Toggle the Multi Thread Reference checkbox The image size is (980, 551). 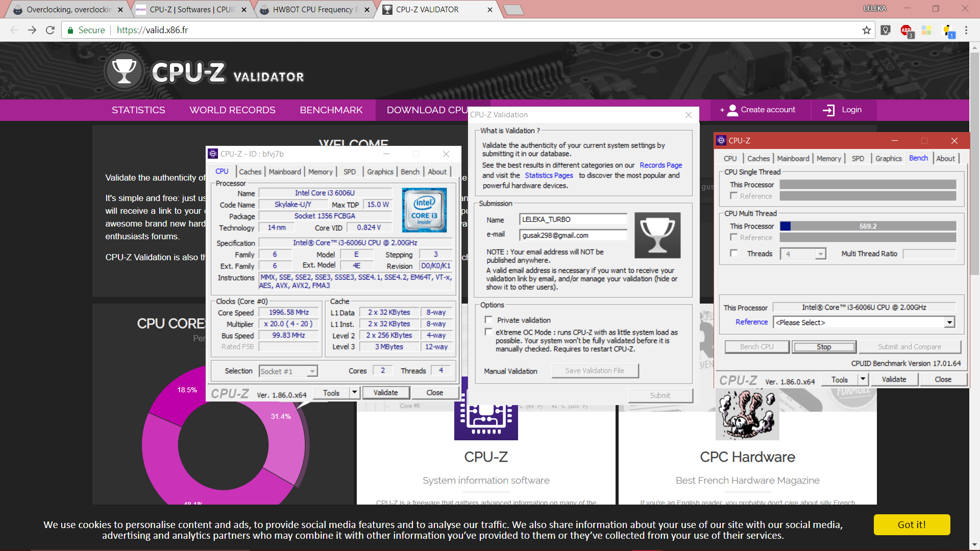point(734,237)
